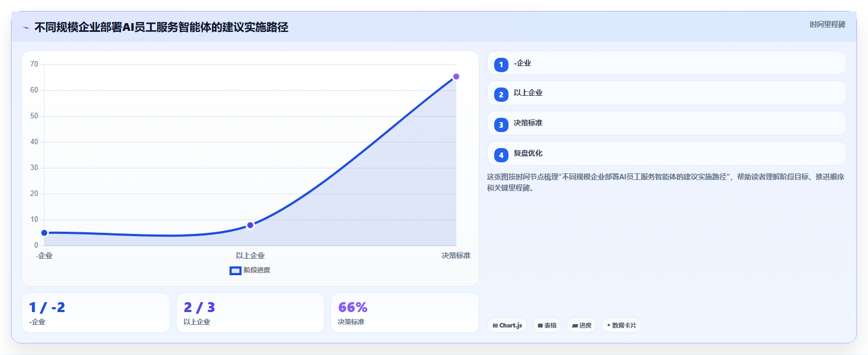Click the 阶段进度 legend label
868x355 pixels.
coord(257,270)
